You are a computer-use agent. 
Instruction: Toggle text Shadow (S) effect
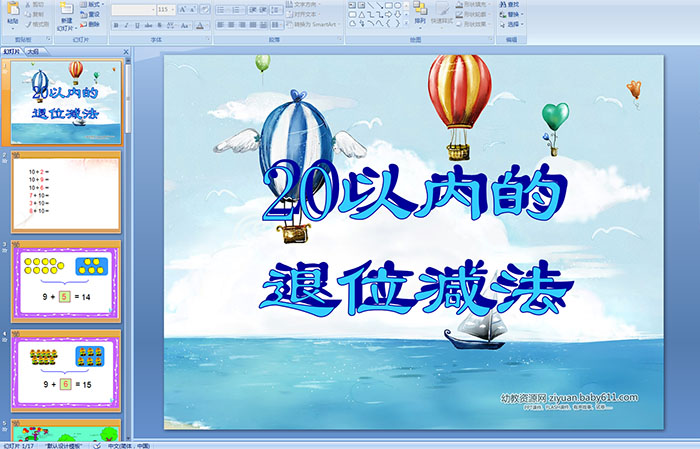pos(159,25)
